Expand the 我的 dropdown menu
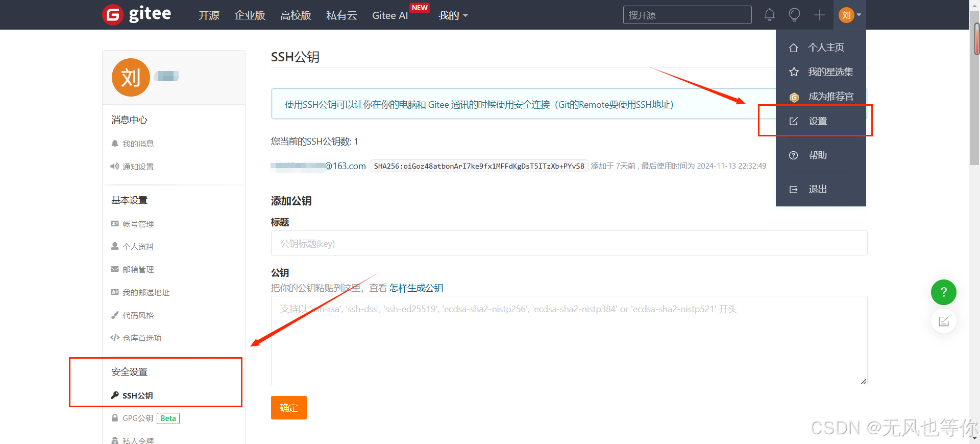The height and width of the screenshot is (444, 980). (x=453, y=15)
